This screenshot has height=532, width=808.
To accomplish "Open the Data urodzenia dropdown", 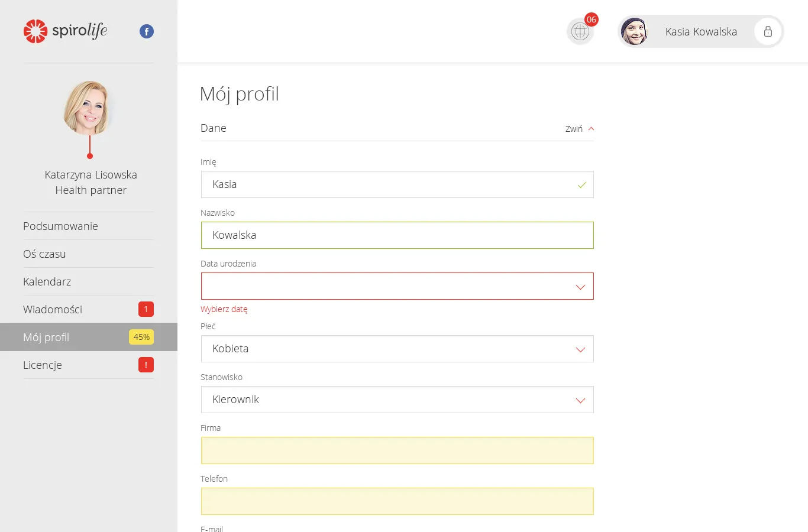I will click(x=397, y=286).
